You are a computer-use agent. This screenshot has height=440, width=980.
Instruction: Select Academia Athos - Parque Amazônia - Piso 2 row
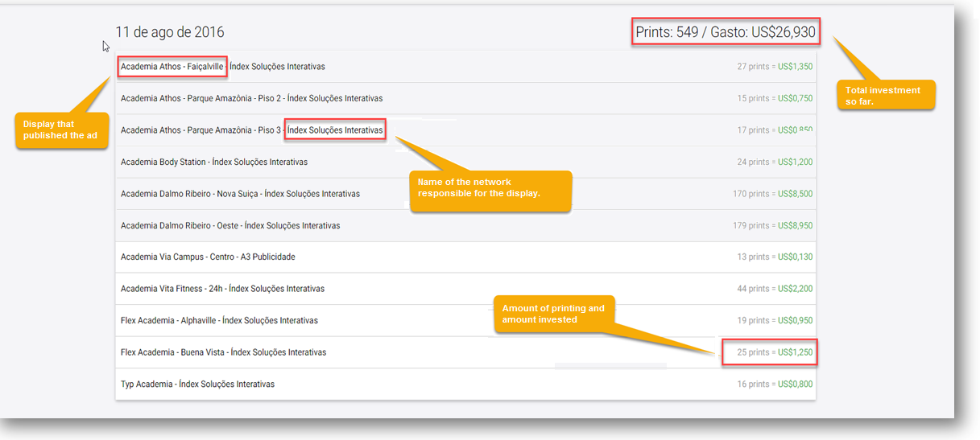pyautogui.click(x=251, y=98)
